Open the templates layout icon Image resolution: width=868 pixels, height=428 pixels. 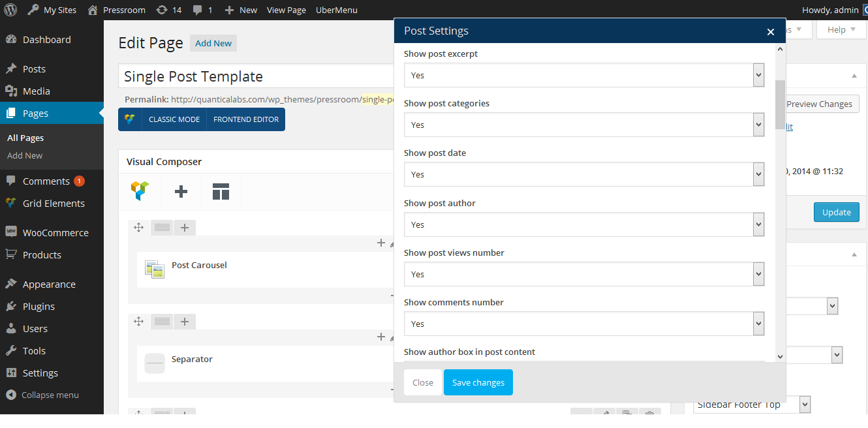pyautogui.click(x=221, y=191)
